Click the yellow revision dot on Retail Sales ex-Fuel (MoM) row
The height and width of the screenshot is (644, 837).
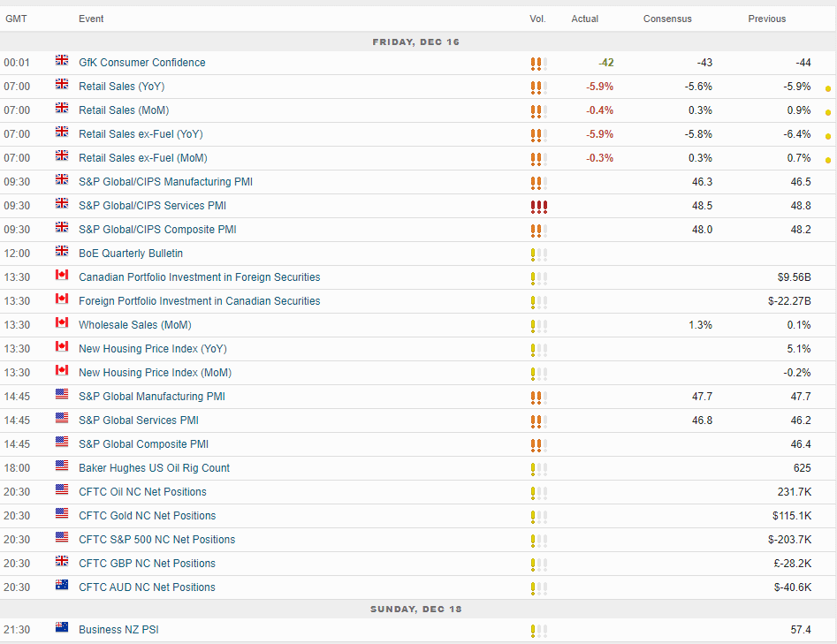tap(828, 161)
